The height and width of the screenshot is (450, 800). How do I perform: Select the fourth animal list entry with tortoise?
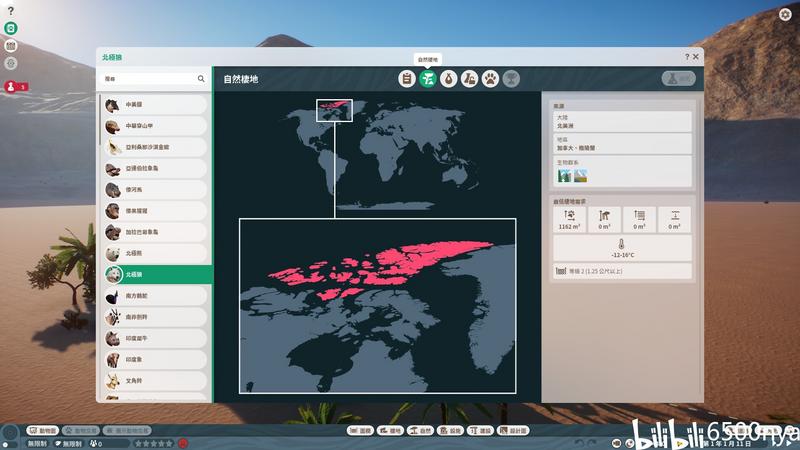[x=156, y=168]
